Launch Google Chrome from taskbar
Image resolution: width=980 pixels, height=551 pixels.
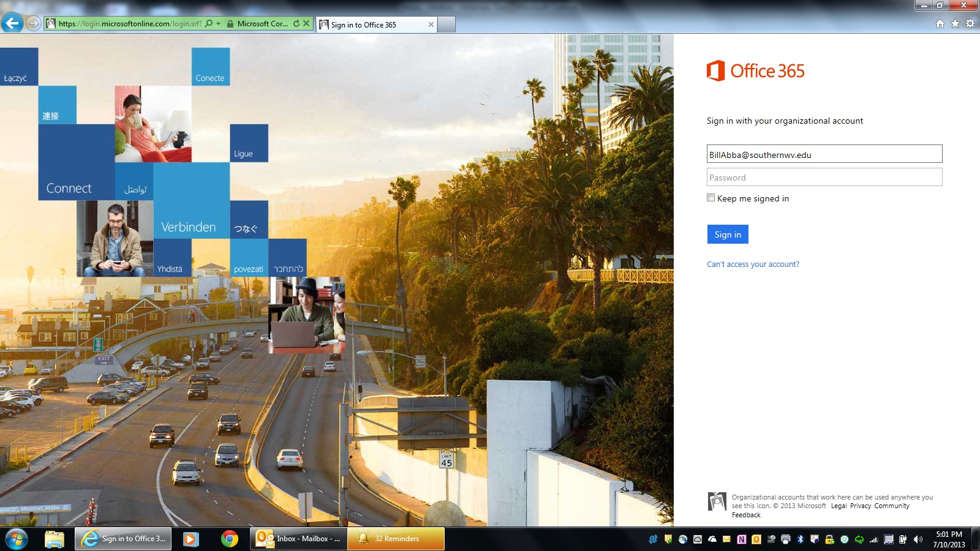(x=230, y=539)
